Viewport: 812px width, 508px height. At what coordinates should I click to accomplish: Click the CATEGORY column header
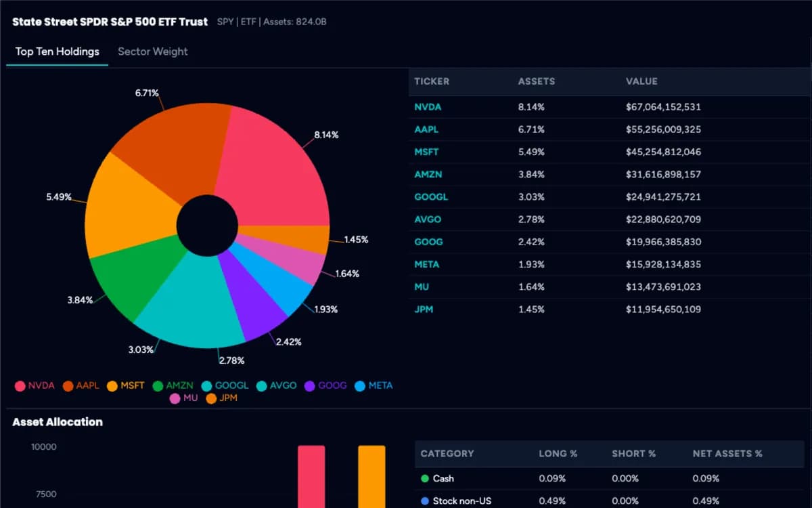pyautogui.click(x=447, y=453)
